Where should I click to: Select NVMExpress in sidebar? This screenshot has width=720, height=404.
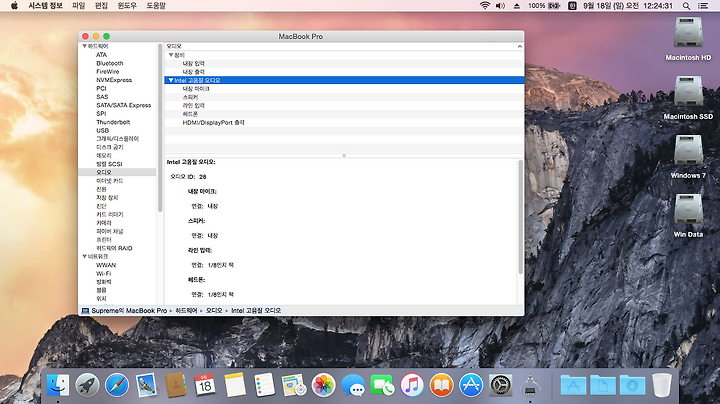(x=114, y=80)
